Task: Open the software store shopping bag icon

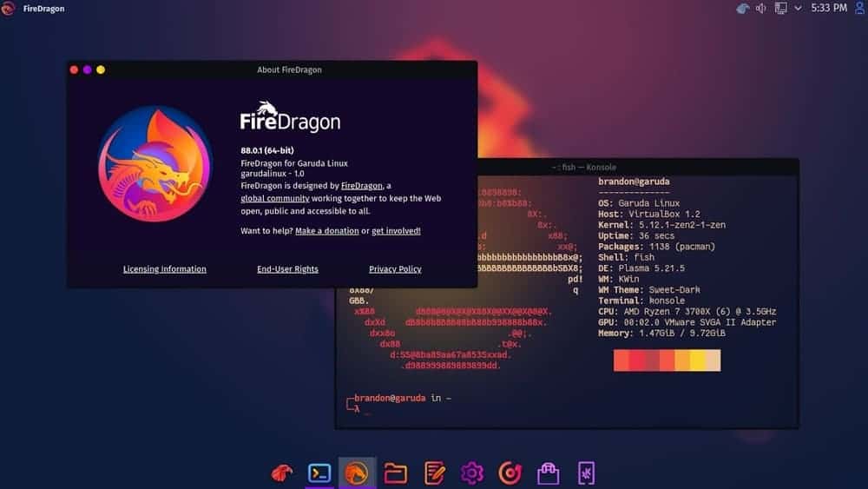Action: pyautogui.click(x=548, y=473)
